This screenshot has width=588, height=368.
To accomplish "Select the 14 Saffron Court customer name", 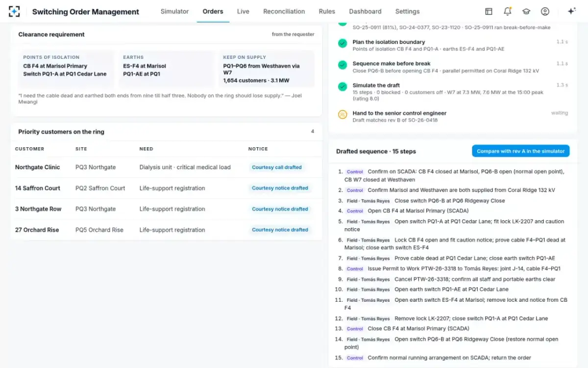I will point(38,188).
